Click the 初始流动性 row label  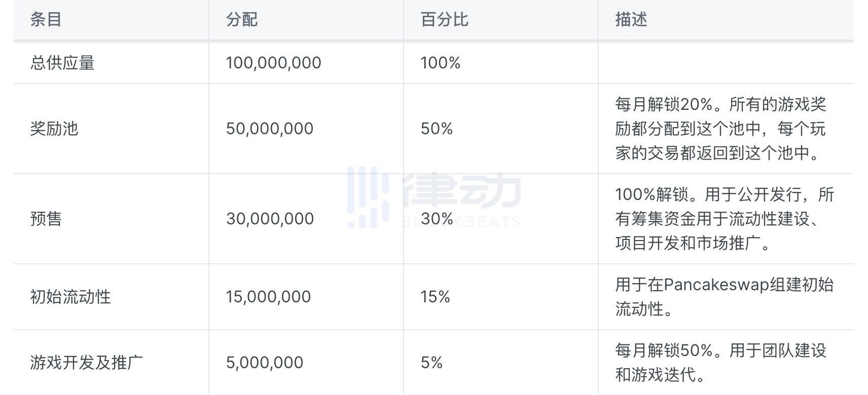pyautogui.click(x=70, y=297)
